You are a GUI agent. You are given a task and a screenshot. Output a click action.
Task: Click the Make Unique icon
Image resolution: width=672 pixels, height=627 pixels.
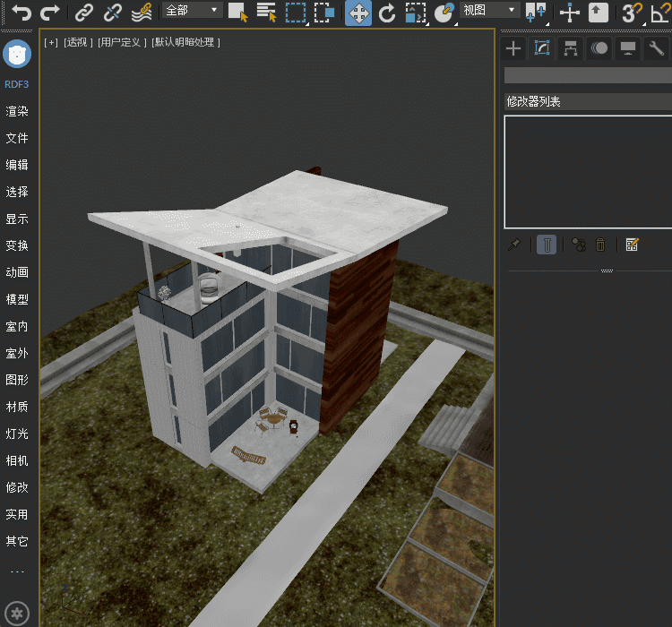click(x=579, y=245)
